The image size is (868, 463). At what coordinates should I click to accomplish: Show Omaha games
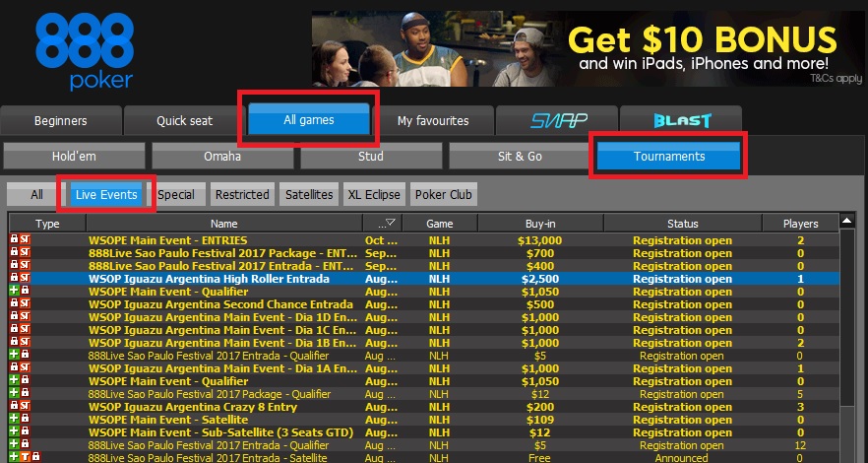(x=222, y=157)
